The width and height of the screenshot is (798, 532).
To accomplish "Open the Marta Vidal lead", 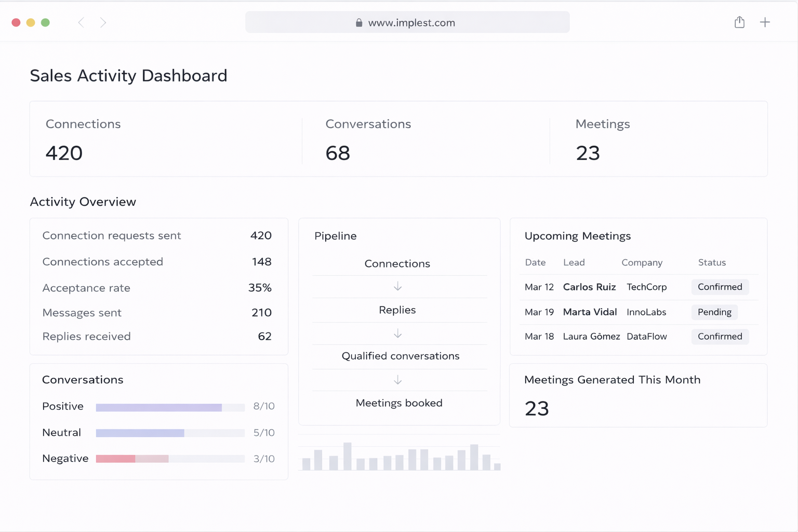I will 590,312.
